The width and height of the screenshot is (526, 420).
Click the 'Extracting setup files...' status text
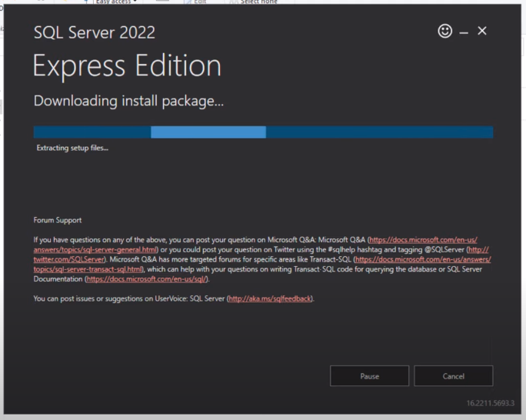pyautogui.click(x=72, y=148)
